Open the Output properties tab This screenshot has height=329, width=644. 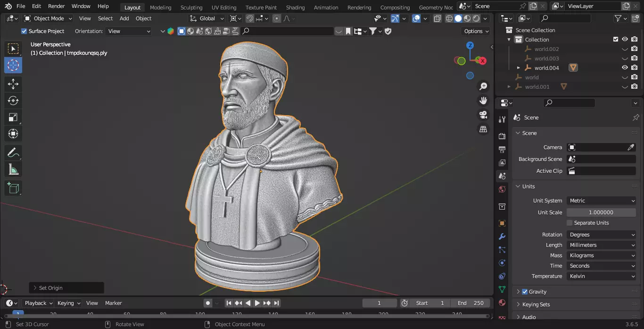[502, 150]
